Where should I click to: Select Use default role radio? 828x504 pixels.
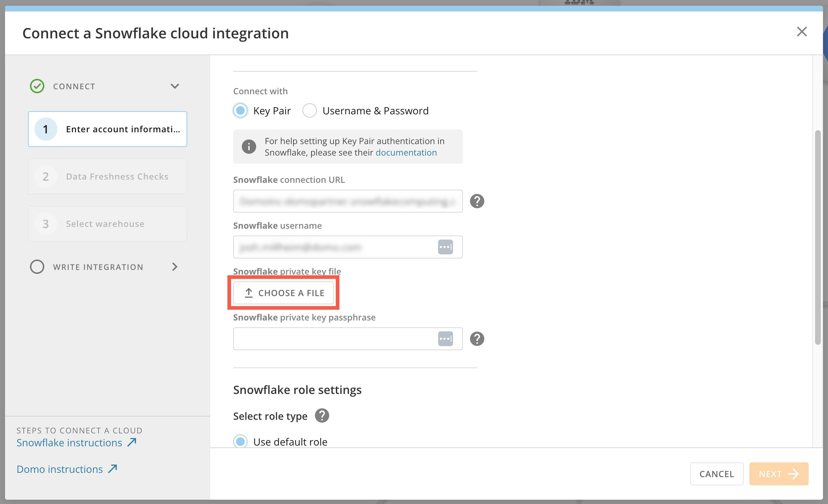[240, 441]
